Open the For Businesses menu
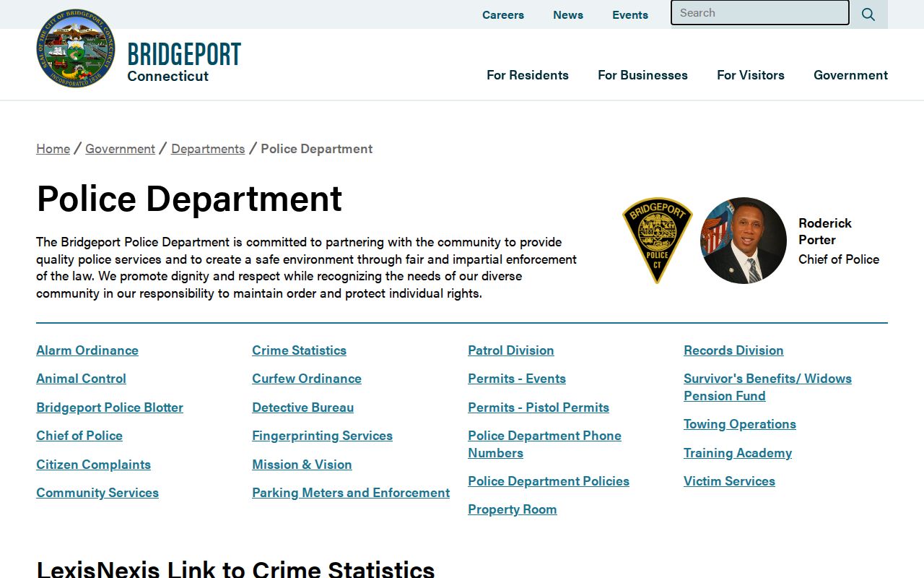Screen dimensions: 924x578 point(642,75)
